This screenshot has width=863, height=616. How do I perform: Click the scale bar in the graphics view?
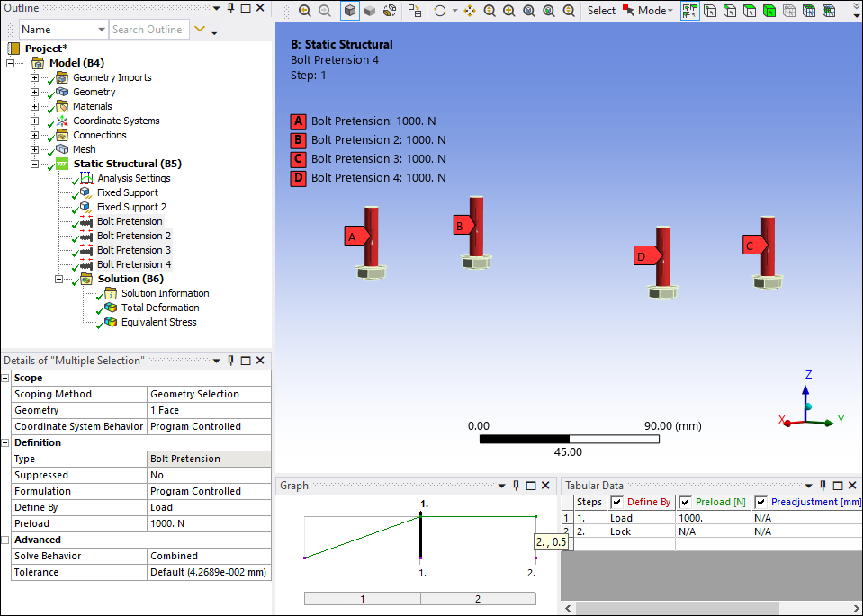(570, 439)
